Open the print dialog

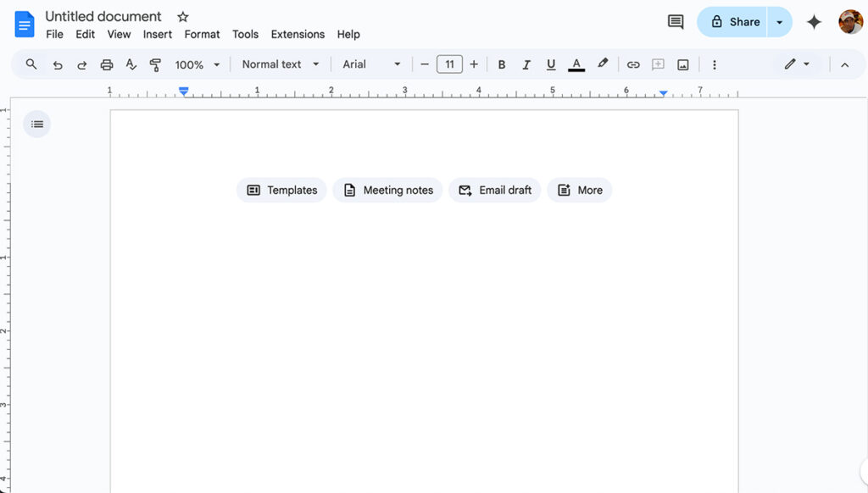(x=106, y=64)
